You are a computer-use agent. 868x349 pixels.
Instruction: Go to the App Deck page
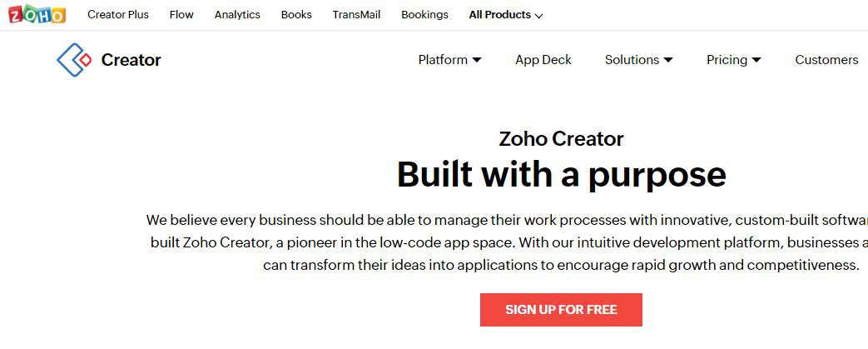pyautogui.click(x=543, y=60)
